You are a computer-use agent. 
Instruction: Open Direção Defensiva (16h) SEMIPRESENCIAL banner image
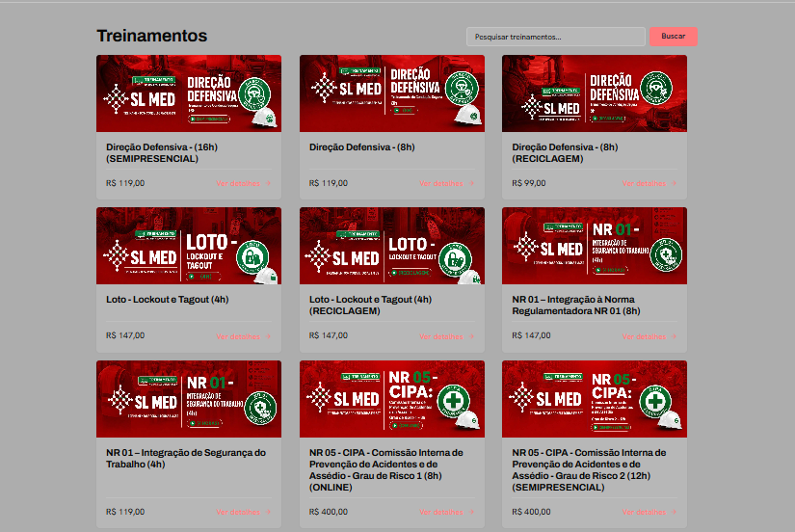click(x=189, y=93)
